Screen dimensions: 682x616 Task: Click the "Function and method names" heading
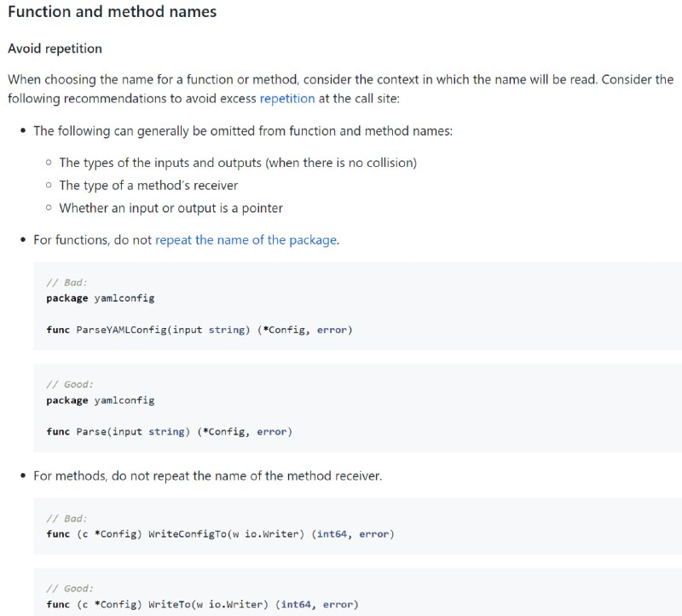[x=113, y=12]
